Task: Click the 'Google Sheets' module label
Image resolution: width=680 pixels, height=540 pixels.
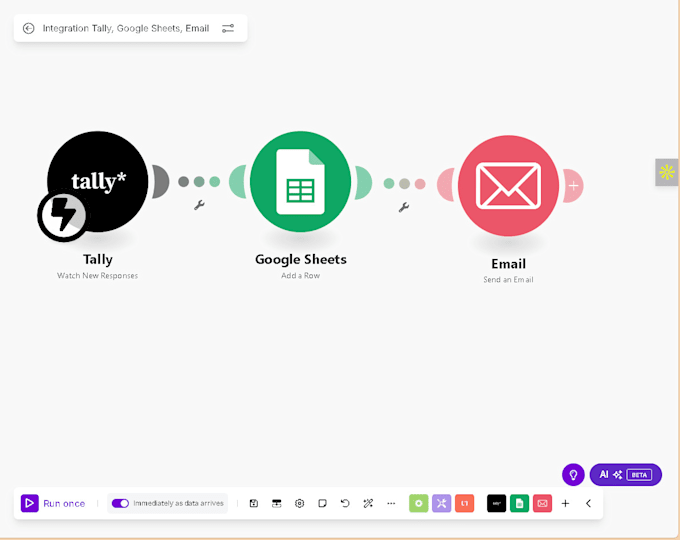Action: pos(301,259)
